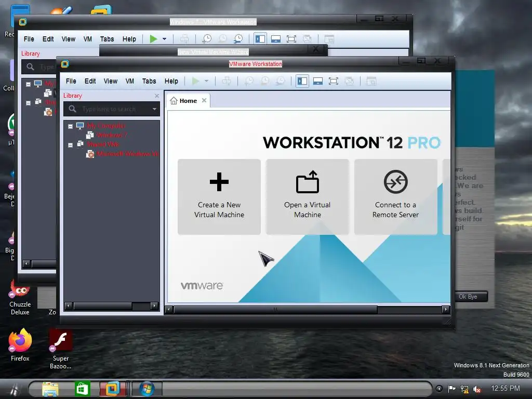
Task: Click the greyed power-on play icon in front window
Action: [x=195, y=81]
